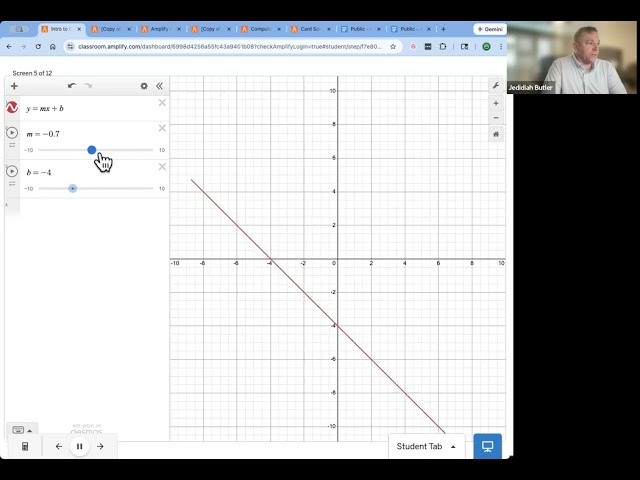Viewport: 640px width, 480px height.
Task: Set m slider lower limit -10
Action: tap(29, 150)
